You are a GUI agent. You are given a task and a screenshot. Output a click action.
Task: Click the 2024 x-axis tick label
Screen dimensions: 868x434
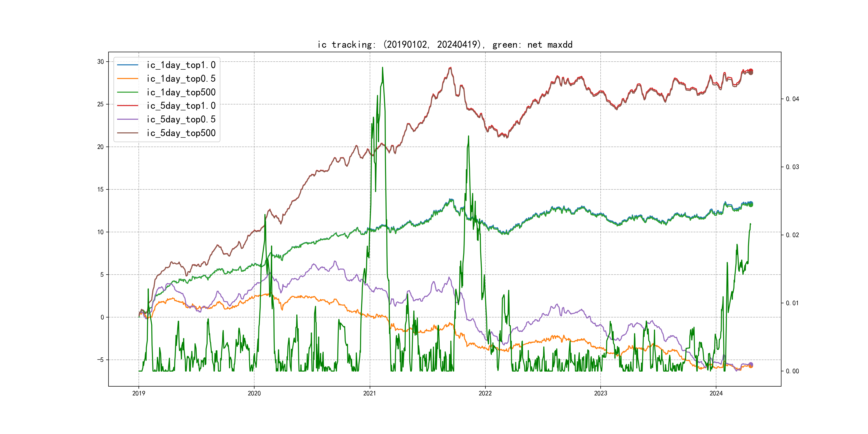point(716,393)
